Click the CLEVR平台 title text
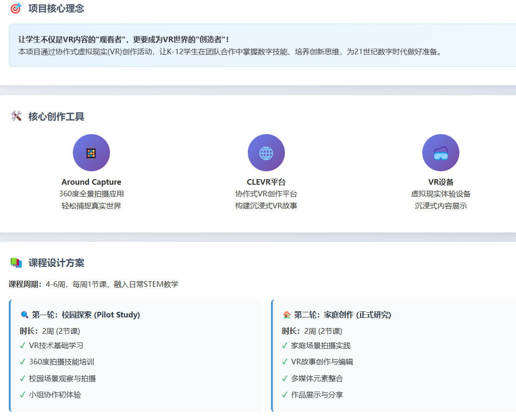516x420 pixels. click(x=266, y=182)
